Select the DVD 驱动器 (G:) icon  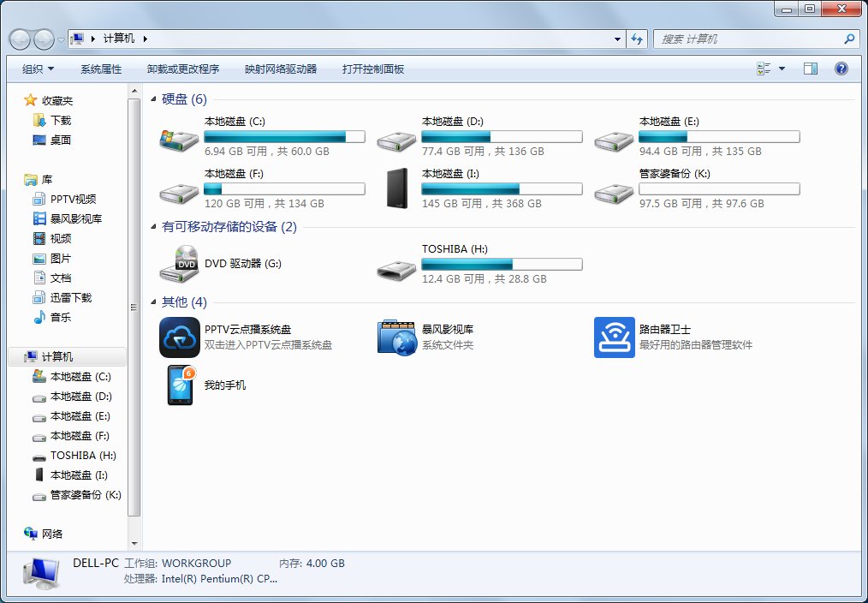(225, 264)
